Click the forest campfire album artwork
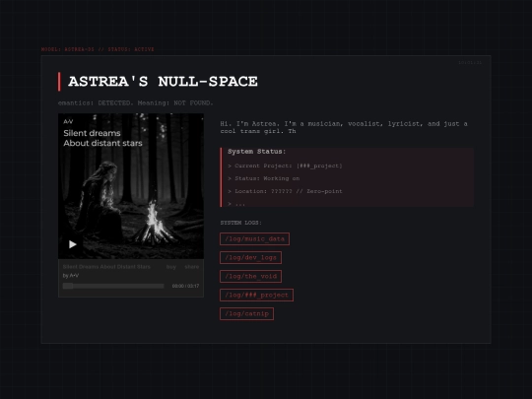532x399 pixels. click(131, 186)
